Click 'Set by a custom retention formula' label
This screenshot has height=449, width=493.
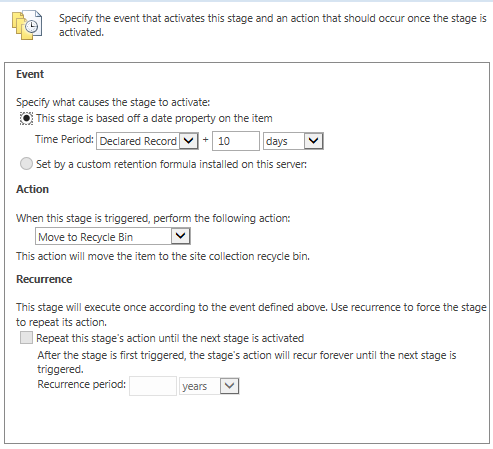click(x=171, y=164)
